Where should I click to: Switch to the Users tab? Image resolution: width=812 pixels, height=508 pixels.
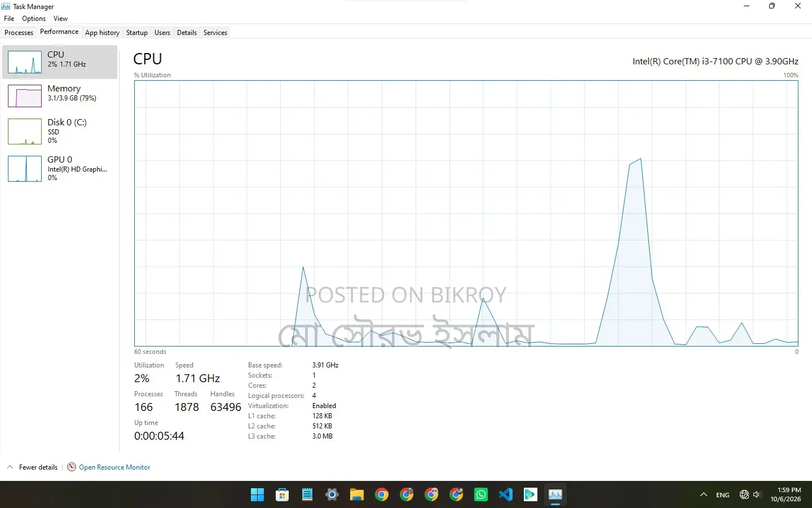click(x=162, y=33)
